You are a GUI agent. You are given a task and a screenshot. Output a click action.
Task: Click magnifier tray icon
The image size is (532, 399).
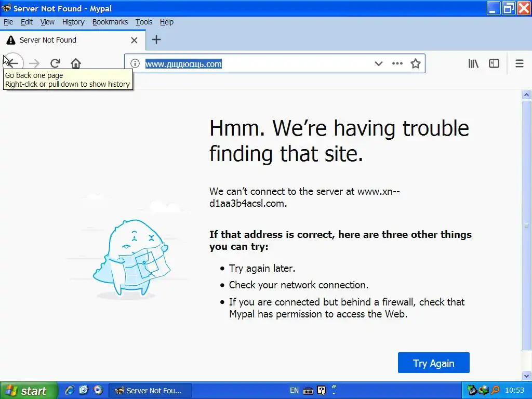click(495, 390)
